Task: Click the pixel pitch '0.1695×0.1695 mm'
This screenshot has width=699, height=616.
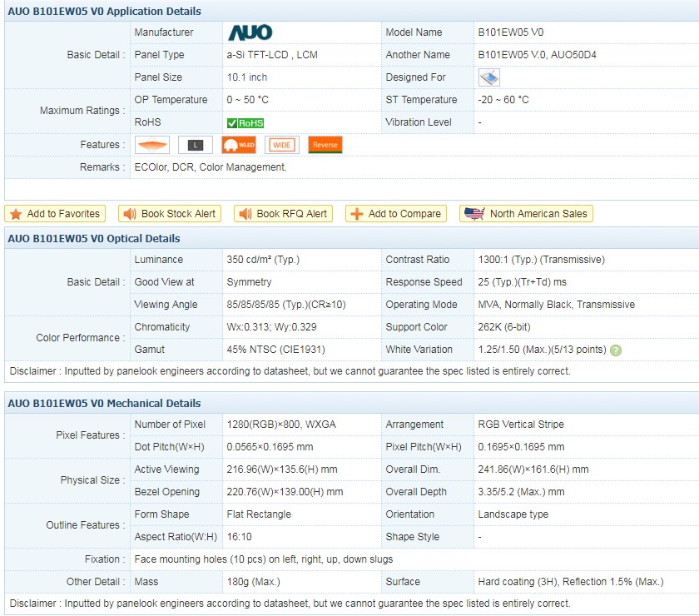Action: [x=521, y=447]
